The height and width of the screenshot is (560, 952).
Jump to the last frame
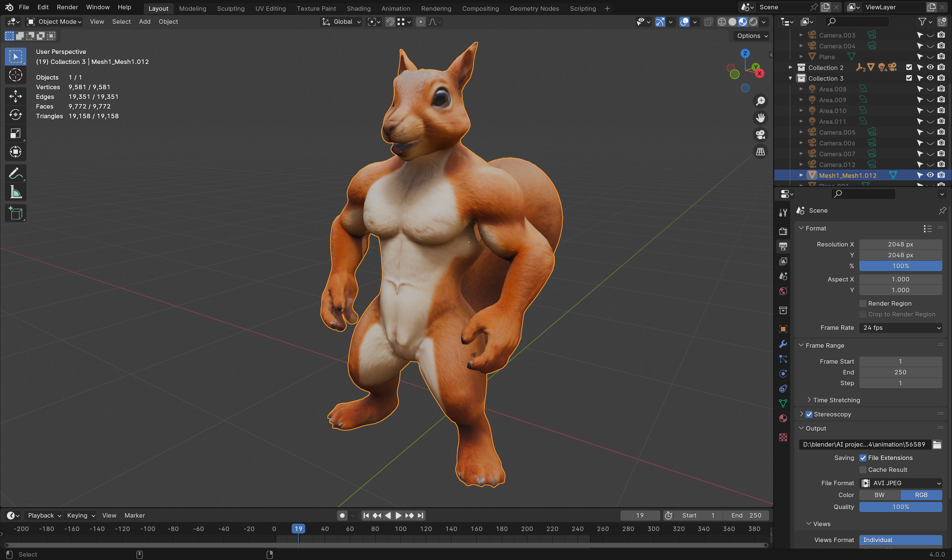tap(421, 516)
